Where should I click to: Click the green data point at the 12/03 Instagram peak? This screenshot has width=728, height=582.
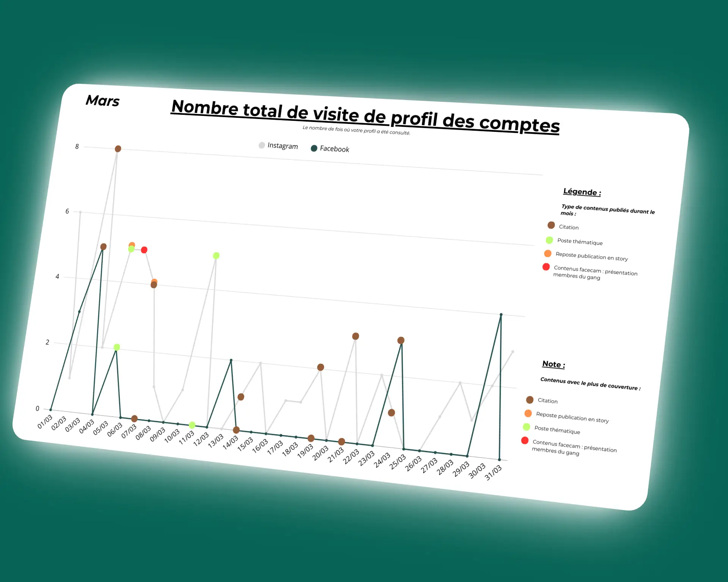216,256
